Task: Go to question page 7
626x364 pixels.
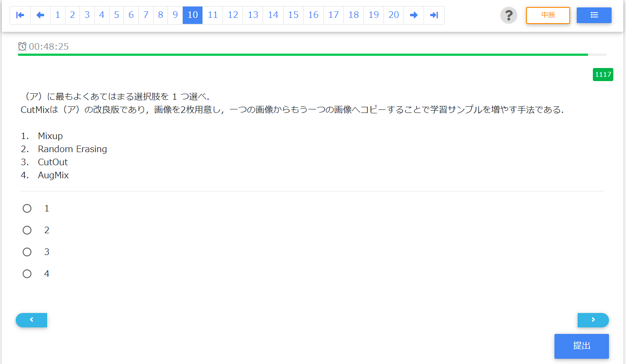Action: click(146, 15)
